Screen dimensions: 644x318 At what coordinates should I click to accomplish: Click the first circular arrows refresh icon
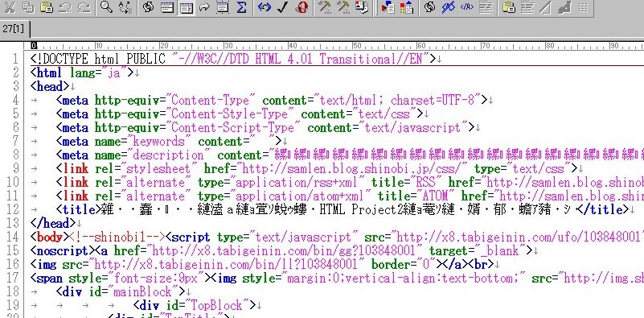click(x=148, y=7)
